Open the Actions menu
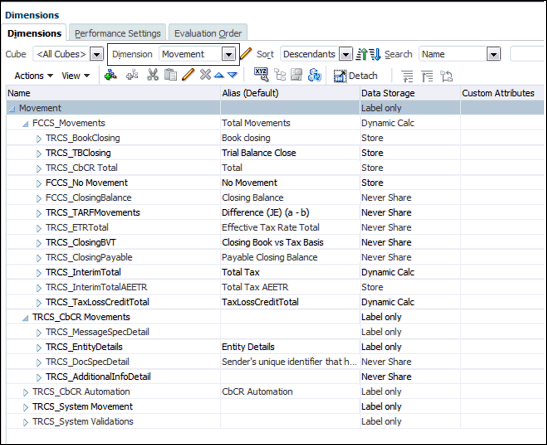This screenshot has width=547, height=445. point(33,76)
